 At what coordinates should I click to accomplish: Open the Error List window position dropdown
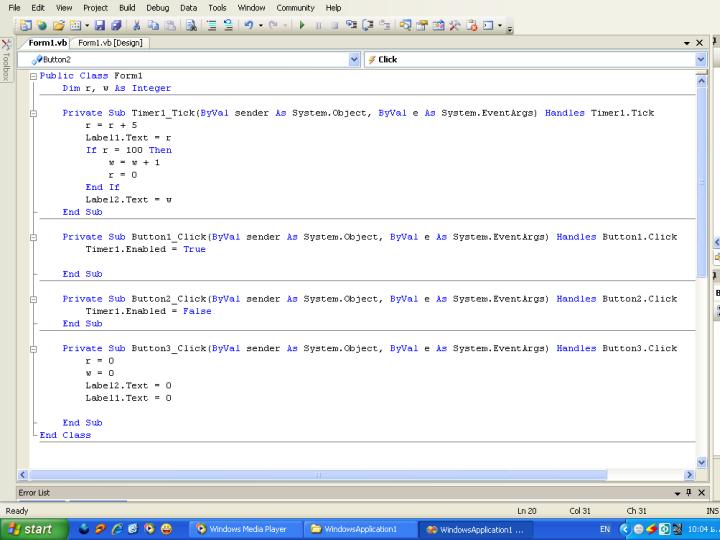(677, 493)
